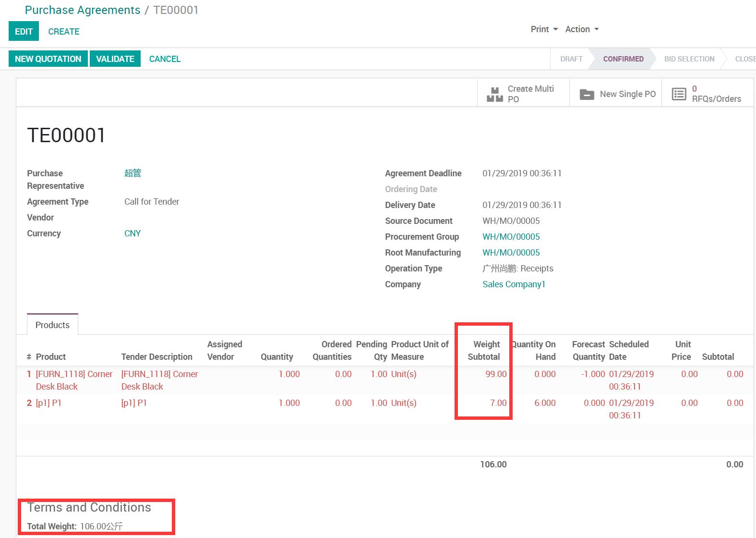756x538 pixels.
Task: Click the CREATE button
Action: click(64, 32)
